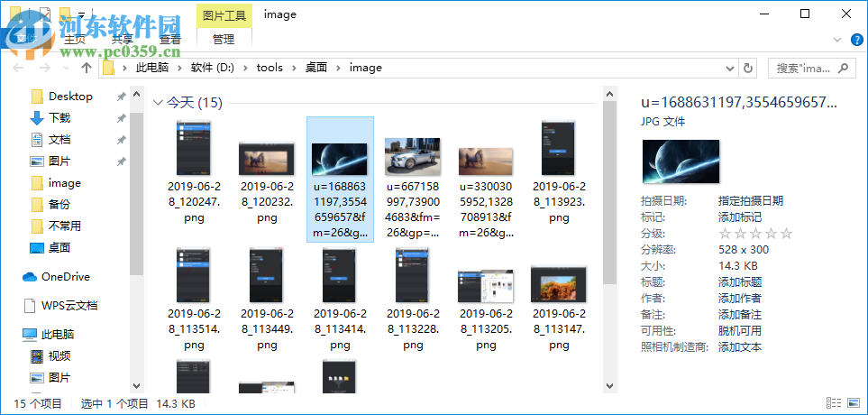Select 桌面 in the navigation pane
The width and height of the screenshot is (868, 415).
pyautogui.click(x=59, y=248)
